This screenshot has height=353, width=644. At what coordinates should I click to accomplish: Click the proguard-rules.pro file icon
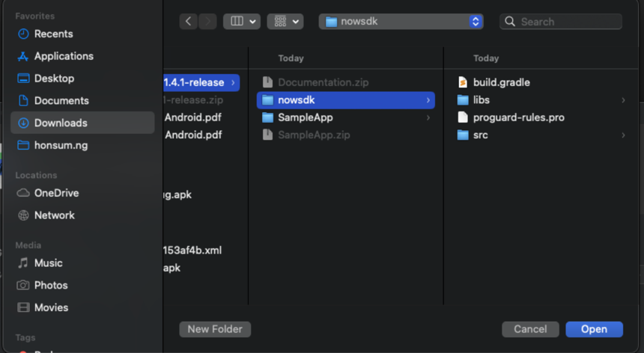click(x=463, y=117)
